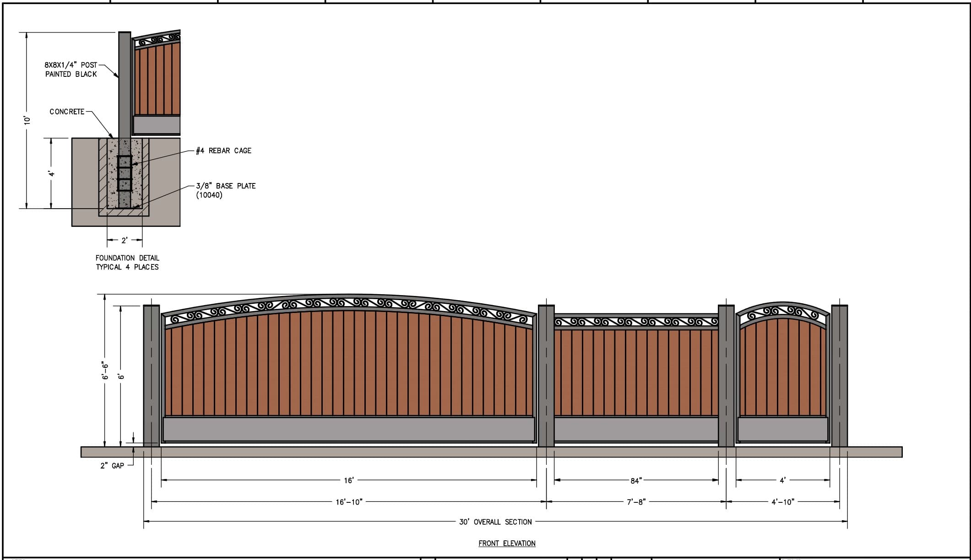Click the 4'-10" dimension text
The width and height of the screenshot is (971, 560).
[x=783, y=502]
